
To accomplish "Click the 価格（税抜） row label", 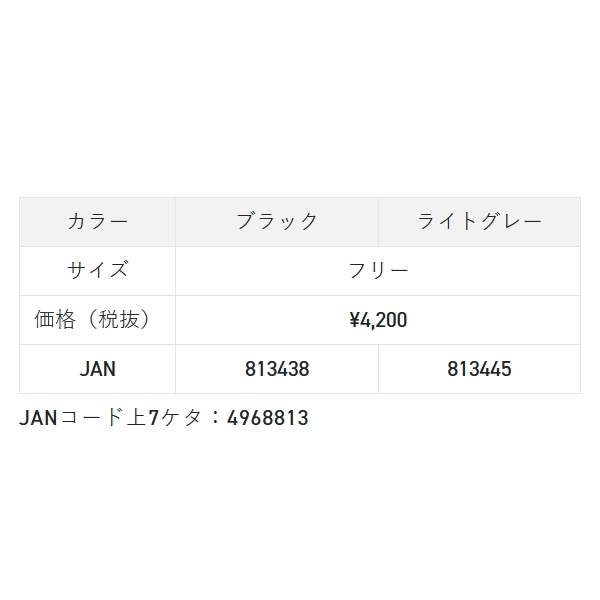I will tap(97, 320).
